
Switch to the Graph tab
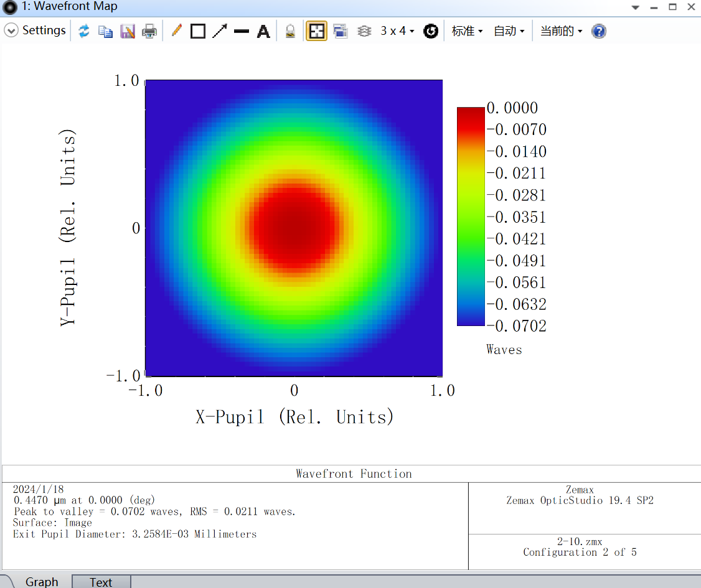pyautogui.click(x=42, y=581)
